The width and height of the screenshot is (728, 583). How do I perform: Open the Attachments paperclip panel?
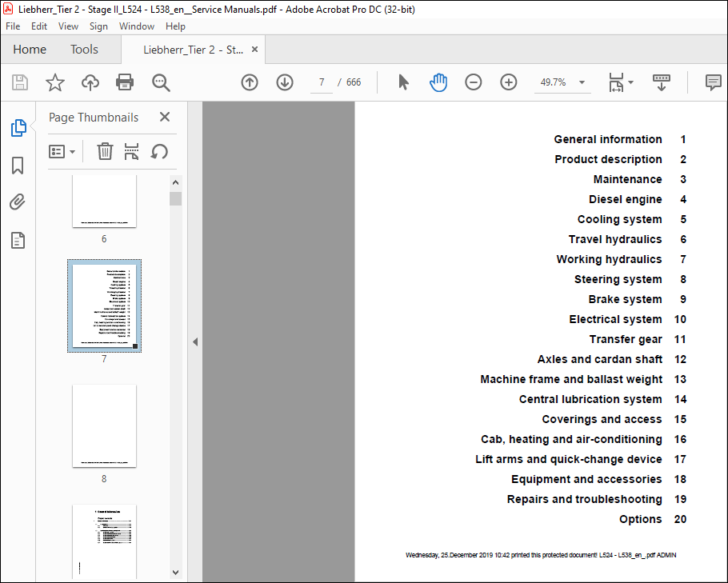pyautogui.click(x=18, y=202)
